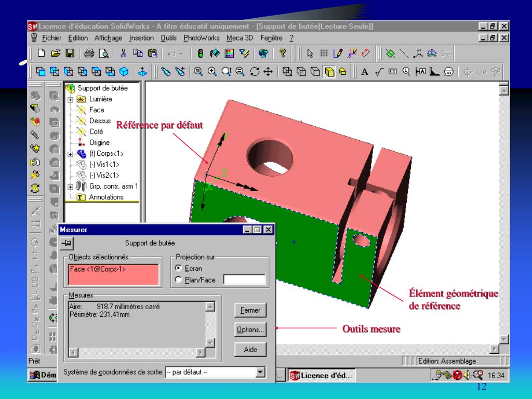The image size is (532, 399).
Task: Toggle the Shaded display mode button
Action: (329, 72)
